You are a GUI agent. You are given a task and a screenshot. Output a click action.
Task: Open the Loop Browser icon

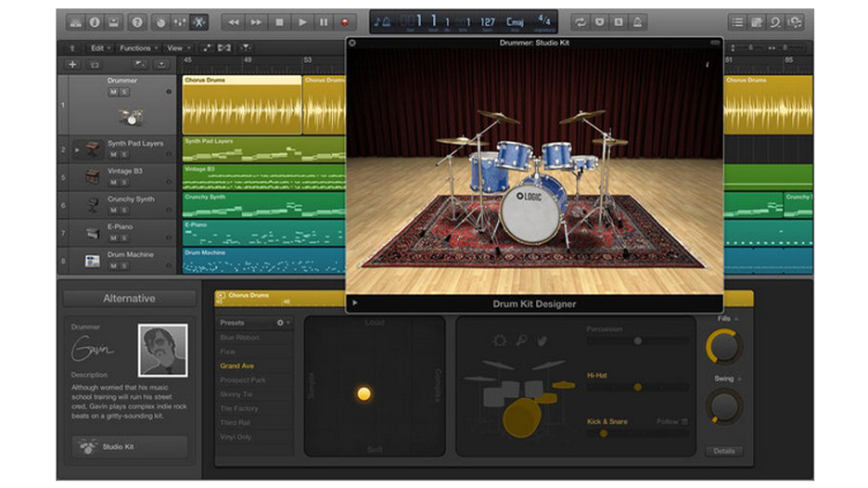[777, 21]
